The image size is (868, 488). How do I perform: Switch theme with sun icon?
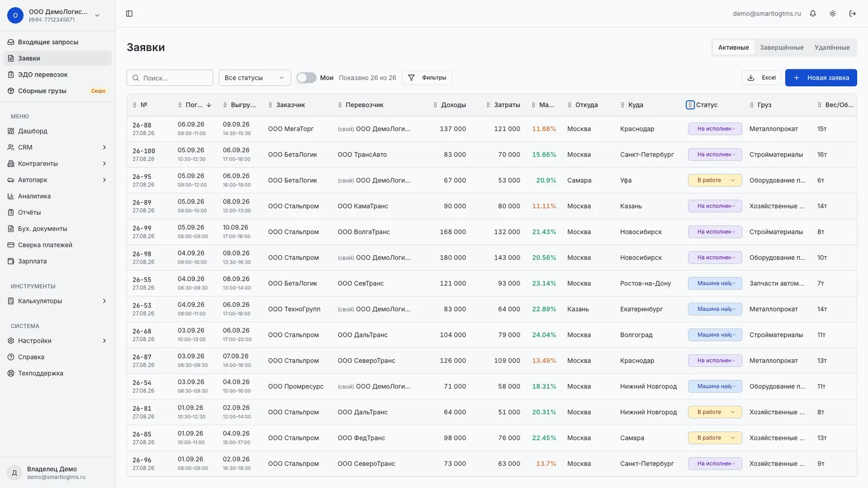[833, 14]
